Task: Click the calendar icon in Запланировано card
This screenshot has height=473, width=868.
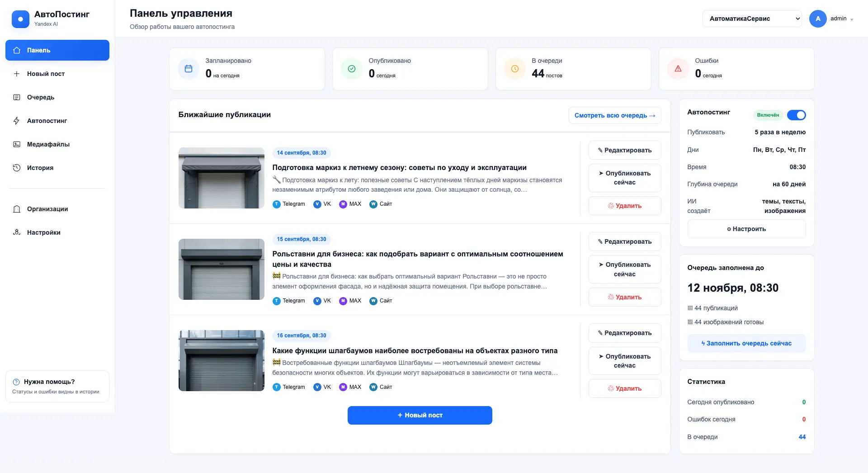Action: [189, 69]
